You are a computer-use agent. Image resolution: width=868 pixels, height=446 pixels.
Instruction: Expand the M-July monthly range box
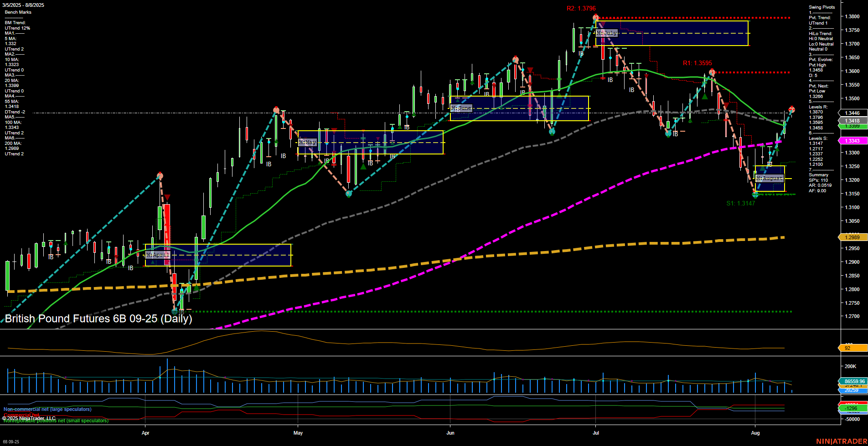[607, 32]
